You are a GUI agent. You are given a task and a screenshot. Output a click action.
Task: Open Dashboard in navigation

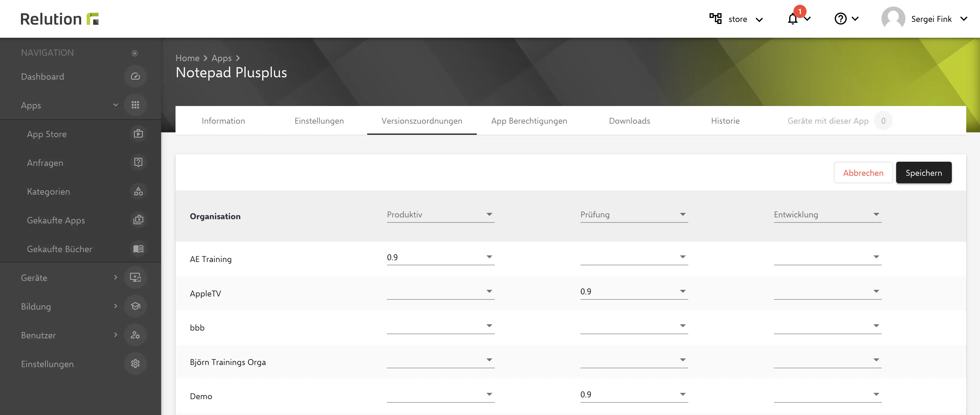[x=43, y=76]
